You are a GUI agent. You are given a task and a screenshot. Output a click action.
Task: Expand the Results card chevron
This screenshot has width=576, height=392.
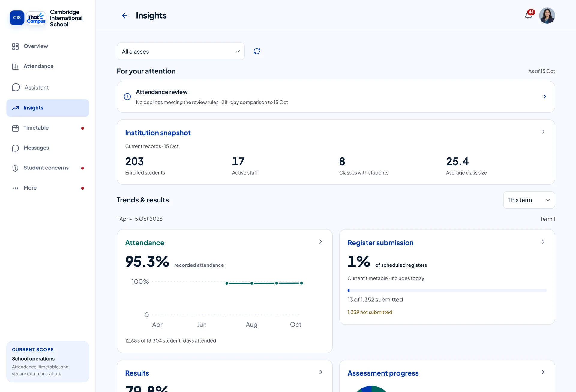[321, 372]
